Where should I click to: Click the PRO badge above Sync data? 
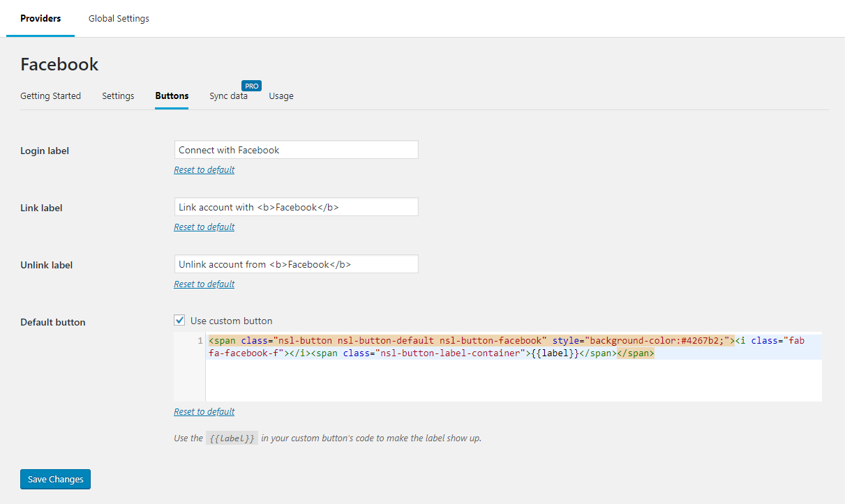point(252,86)
